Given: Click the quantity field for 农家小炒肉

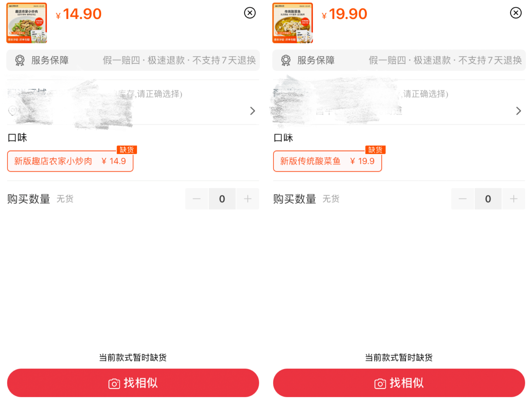Looking at the screenshot, I should (x=222, y=199).
